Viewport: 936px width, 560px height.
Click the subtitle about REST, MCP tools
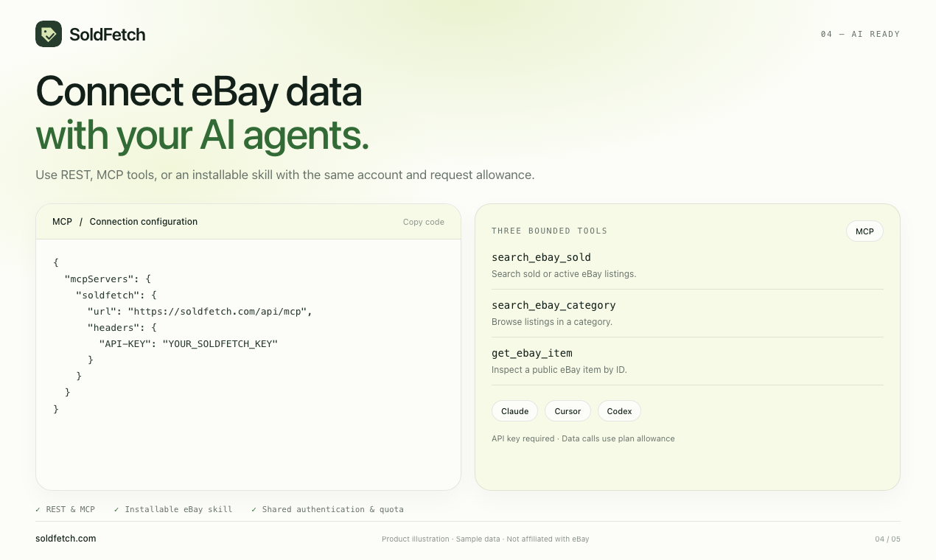[285, 175]
